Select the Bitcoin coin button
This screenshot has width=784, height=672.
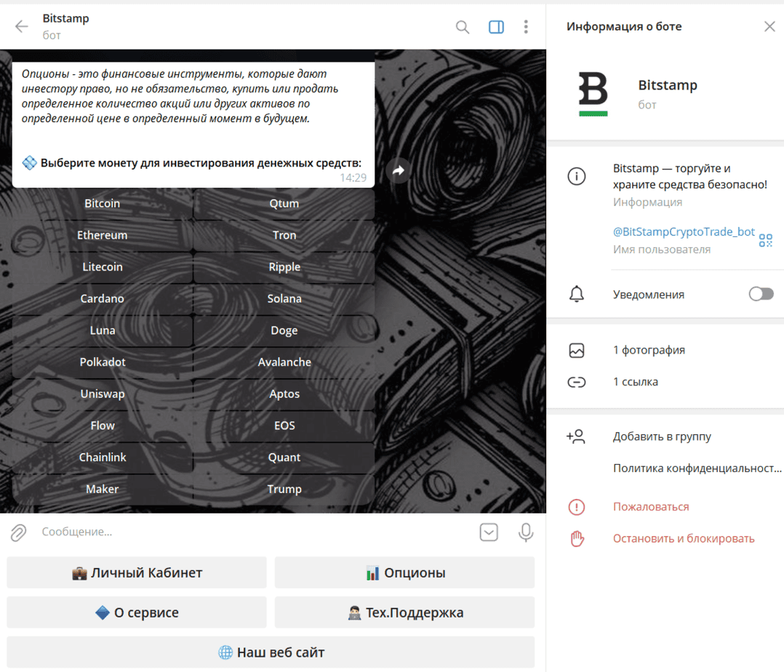point(103,204)
